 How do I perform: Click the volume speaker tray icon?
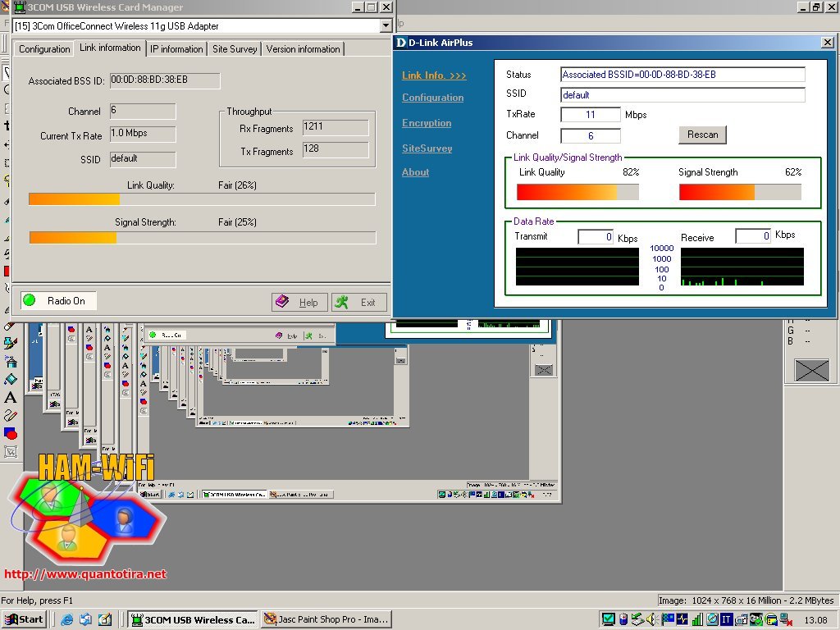point(652,619)
